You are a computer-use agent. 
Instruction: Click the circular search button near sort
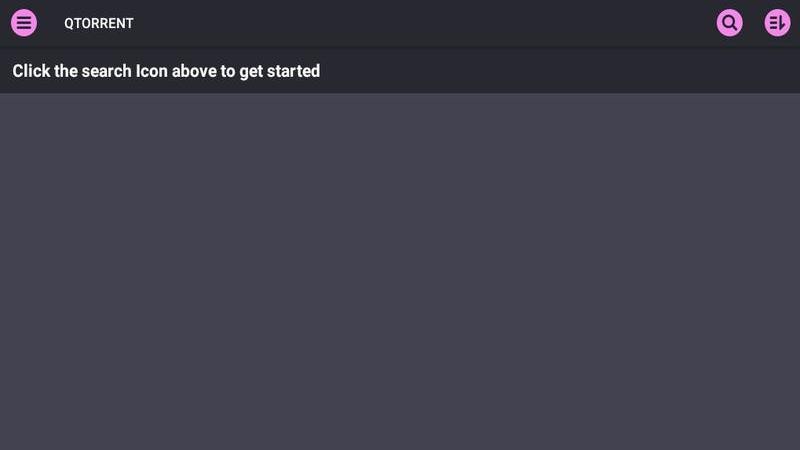pyautogui.click(x=730, y=23)
